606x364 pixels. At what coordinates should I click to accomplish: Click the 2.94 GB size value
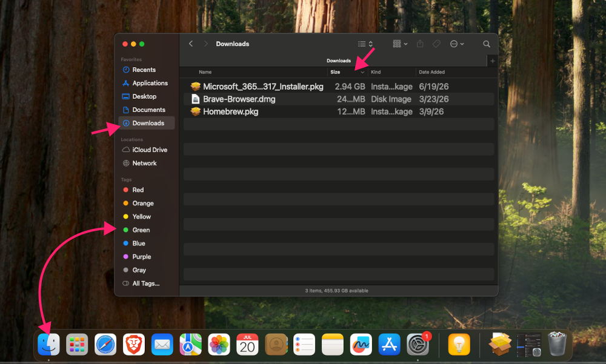(350, 87)
